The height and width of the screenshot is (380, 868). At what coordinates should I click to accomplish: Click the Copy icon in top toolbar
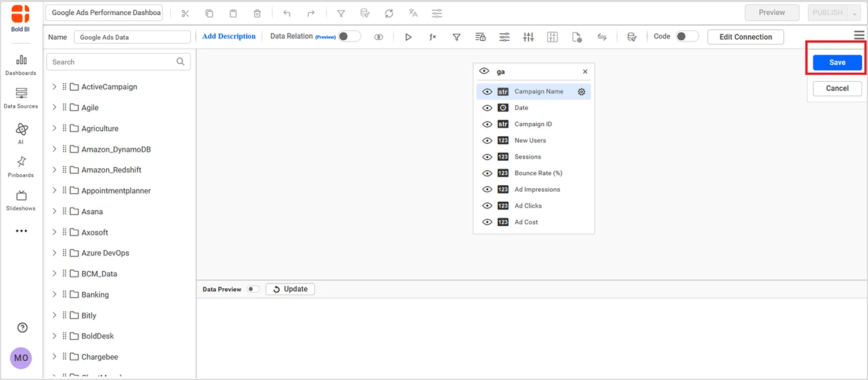(x=209, y=13)
